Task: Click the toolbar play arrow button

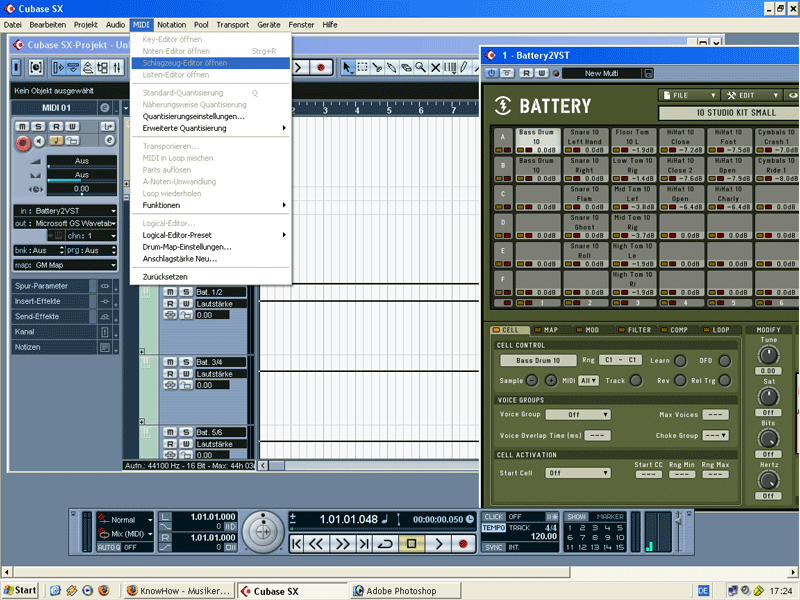Action: tap(299, 67)
